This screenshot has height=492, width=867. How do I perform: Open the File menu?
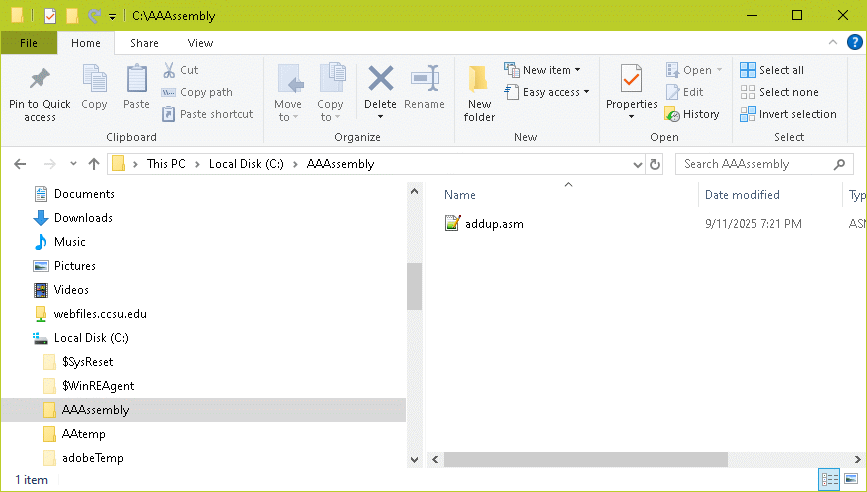coord(29,43)
